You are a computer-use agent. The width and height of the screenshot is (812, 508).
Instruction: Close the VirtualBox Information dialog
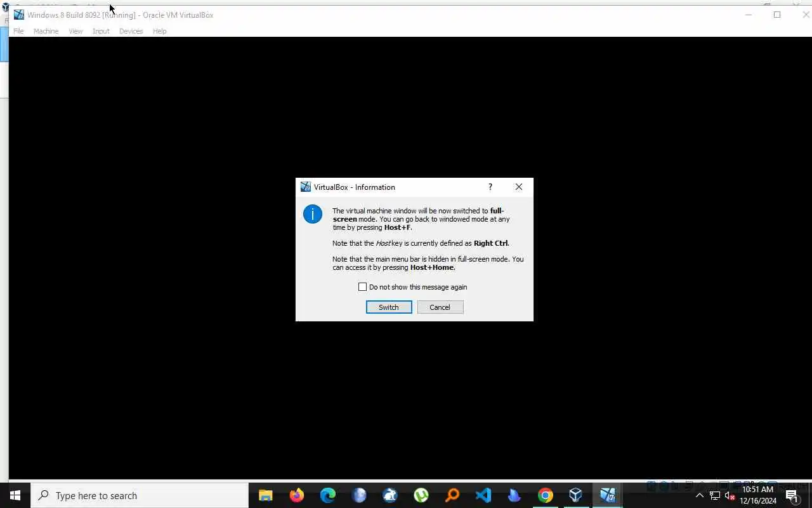[519, 187]
